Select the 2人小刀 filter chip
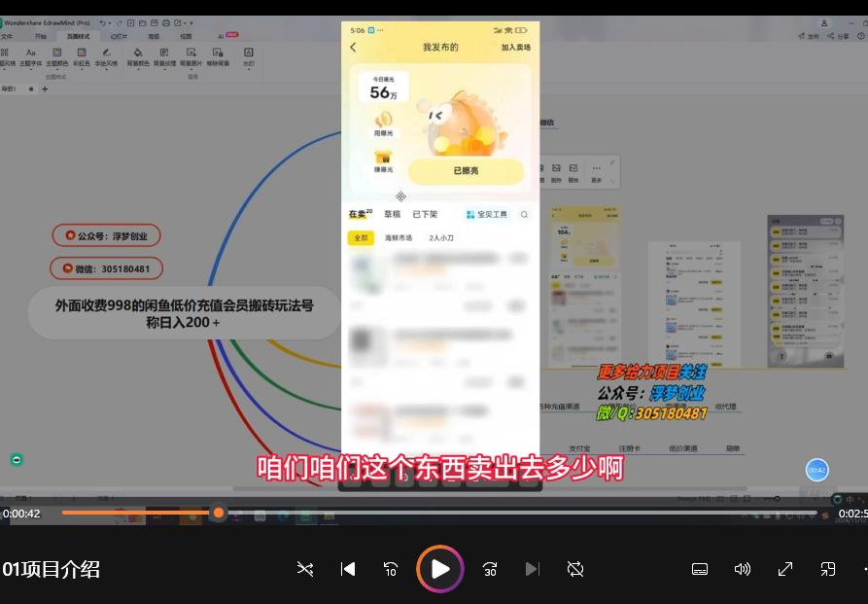This screenshot has width=868, height=604. (x=441, y=237)
